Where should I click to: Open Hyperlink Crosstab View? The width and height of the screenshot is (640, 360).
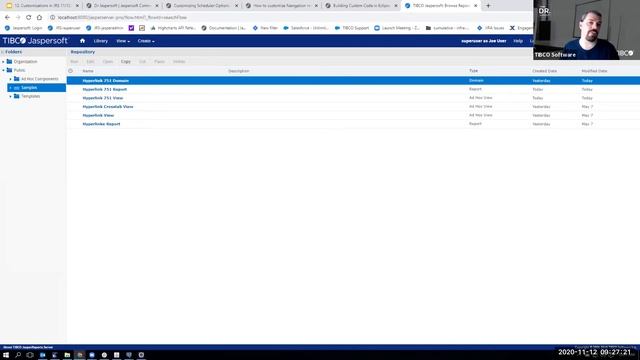point(108,107)
